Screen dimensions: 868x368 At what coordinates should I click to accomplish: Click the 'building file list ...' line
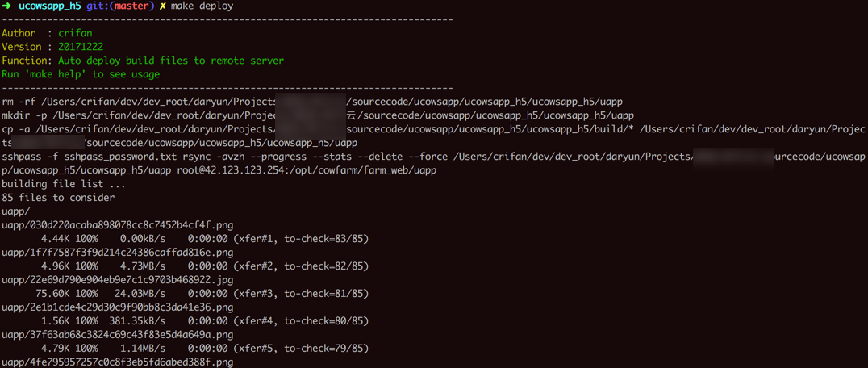[x=64, y=184]
